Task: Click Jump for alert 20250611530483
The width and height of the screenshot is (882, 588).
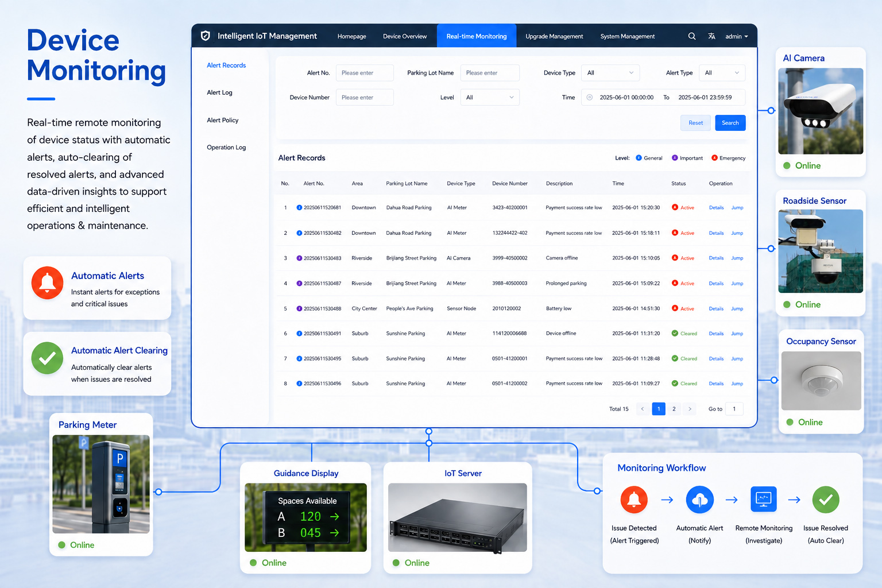Action: point(737,258)
